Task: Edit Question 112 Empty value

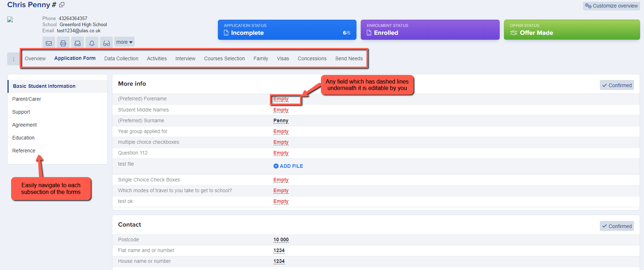Action: [281, 153]
